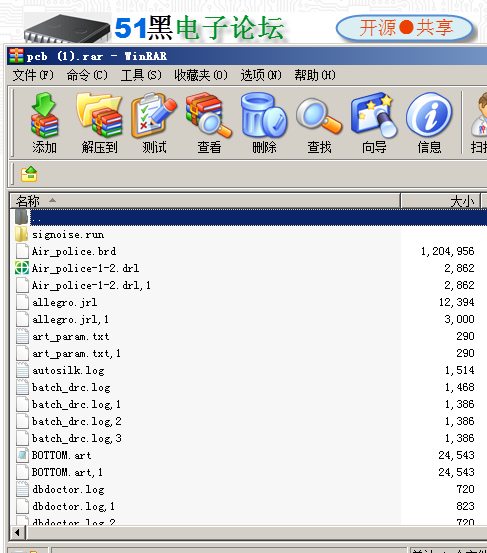
Task: Click the 删除 (Delete) trash icon
Action: point(264,123)
